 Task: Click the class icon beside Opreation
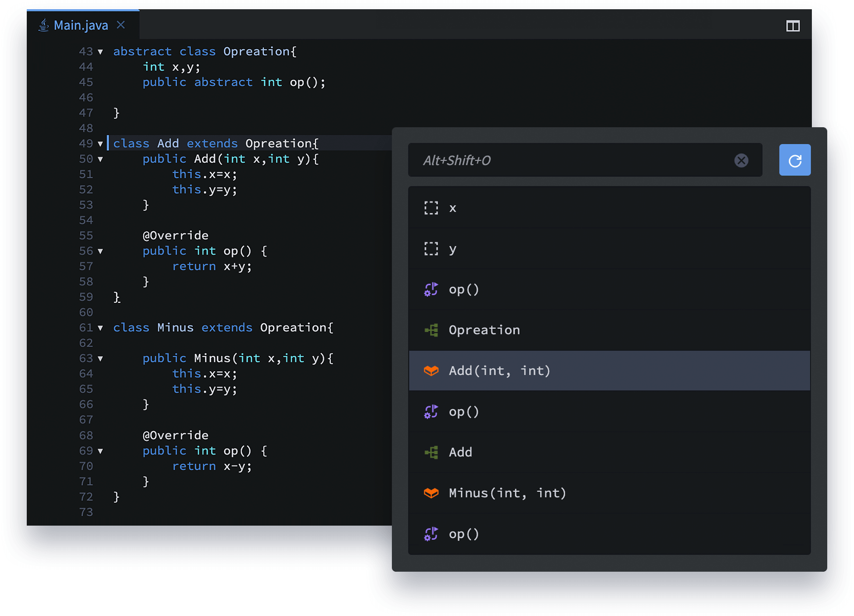pyautogui.click(x=431, y=330)
